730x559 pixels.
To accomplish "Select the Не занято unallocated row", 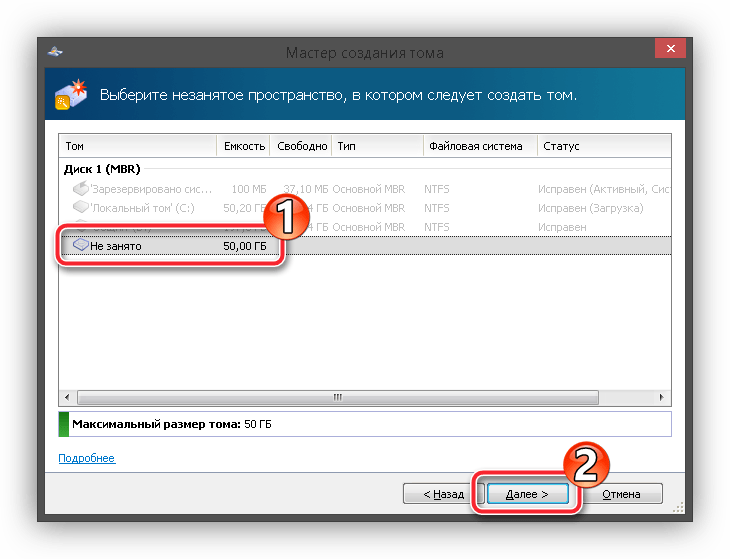I will [365, 246].
